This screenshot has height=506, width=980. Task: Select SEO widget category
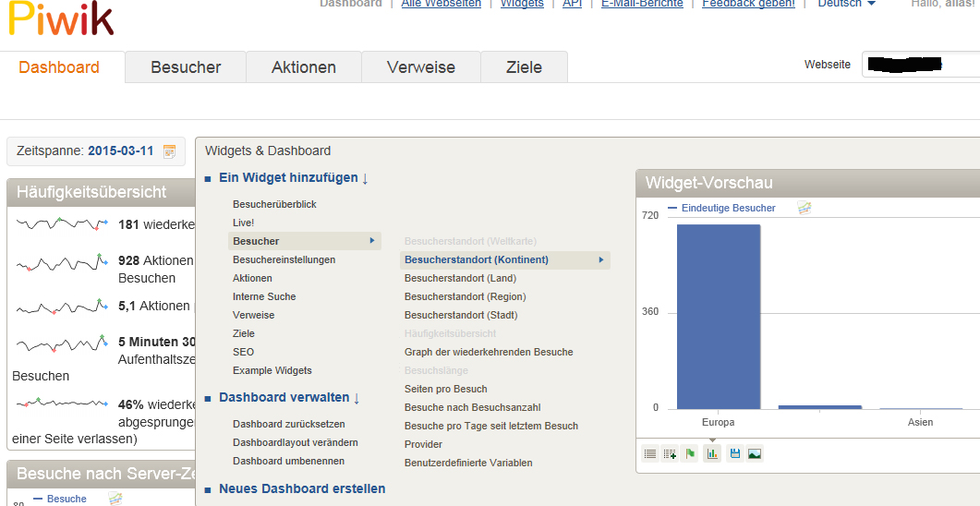pyautogui.click(x=243, y=352)
